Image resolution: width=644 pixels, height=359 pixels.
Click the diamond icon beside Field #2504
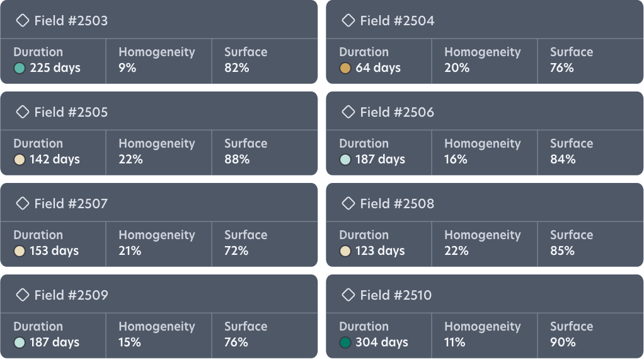(x=348, y=21)
